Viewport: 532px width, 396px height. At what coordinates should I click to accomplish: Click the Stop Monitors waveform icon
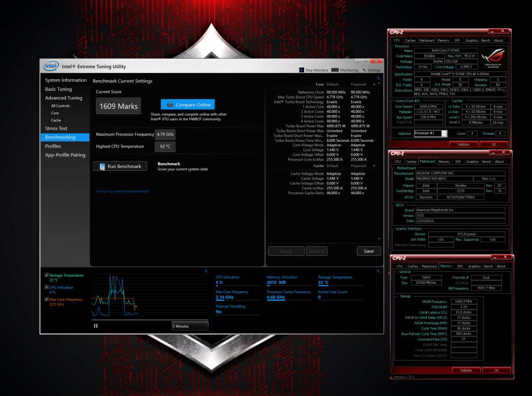tap(301, 70)
